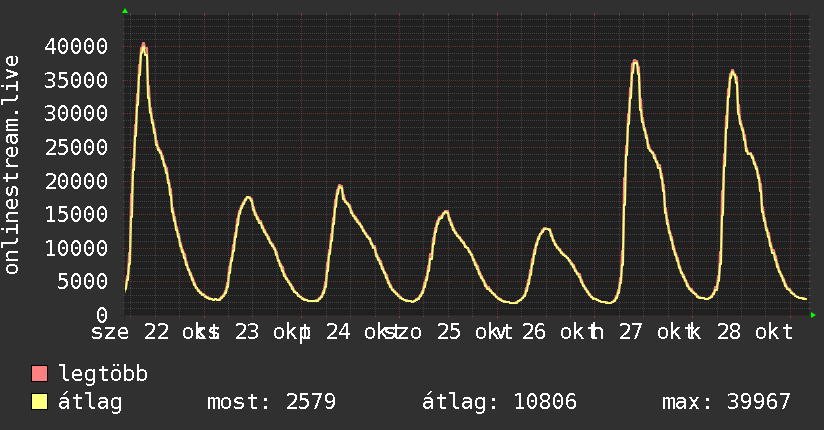824x430 pixels.
Task: Select the átlag legend label
Action: pyautogui.click(x=90, y=402)
